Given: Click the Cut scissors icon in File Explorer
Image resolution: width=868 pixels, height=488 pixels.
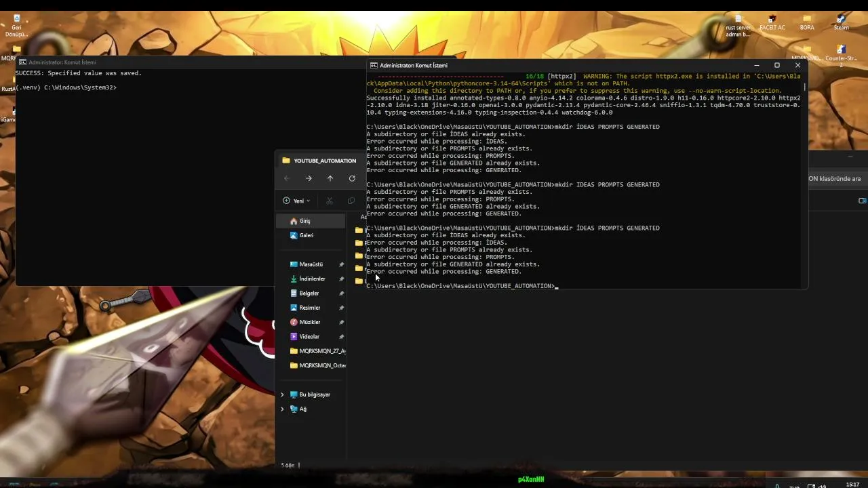Looking at the screenshot, I should 330,201.
